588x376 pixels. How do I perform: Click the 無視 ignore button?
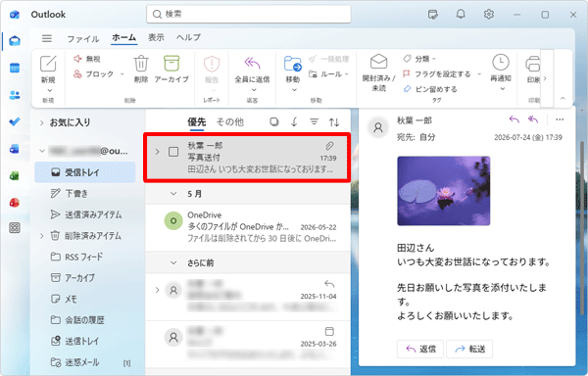coord(87,59)
